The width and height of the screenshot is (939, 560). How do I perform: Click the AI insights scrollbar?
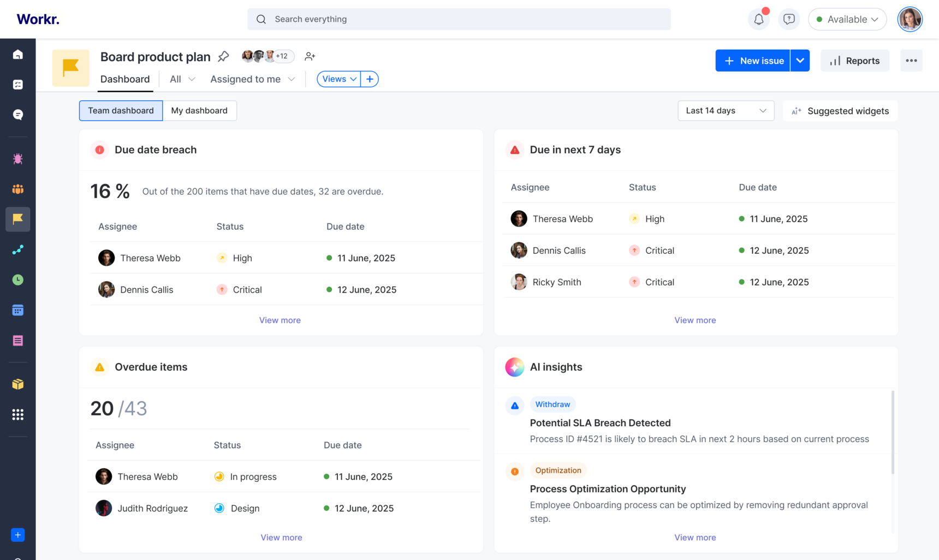(x=893, y=432)
